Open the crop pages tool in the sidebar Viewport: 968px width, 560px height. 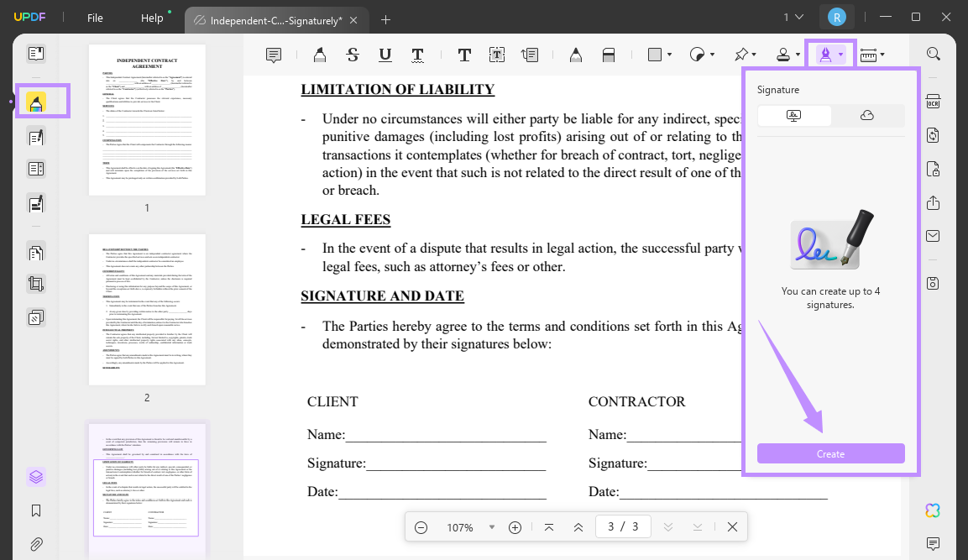pos(35,283)
